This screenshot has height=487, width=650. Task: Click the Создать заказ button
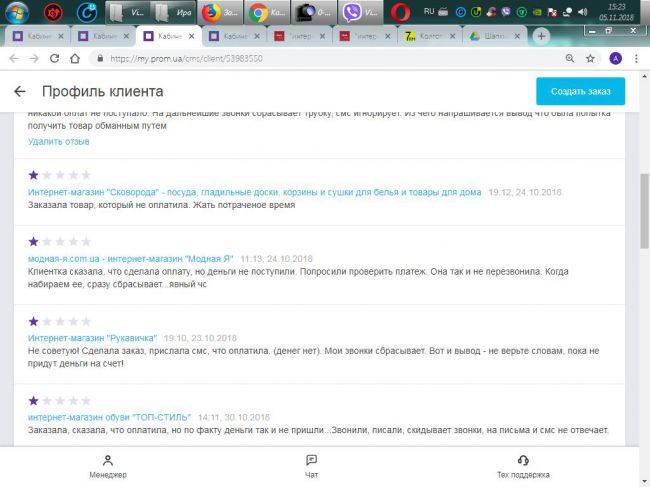(580, 91)
